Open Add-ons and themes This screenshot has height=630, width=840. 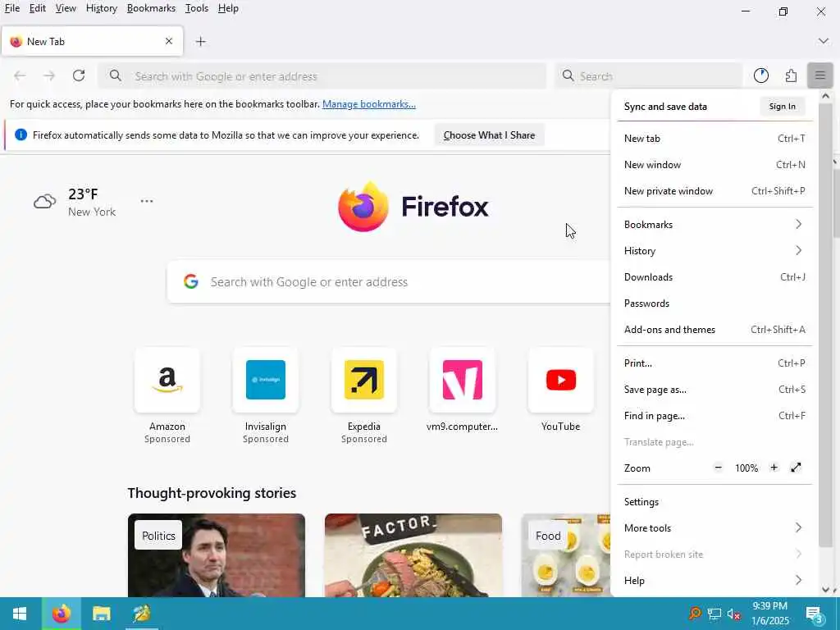(x=714, y=330)
